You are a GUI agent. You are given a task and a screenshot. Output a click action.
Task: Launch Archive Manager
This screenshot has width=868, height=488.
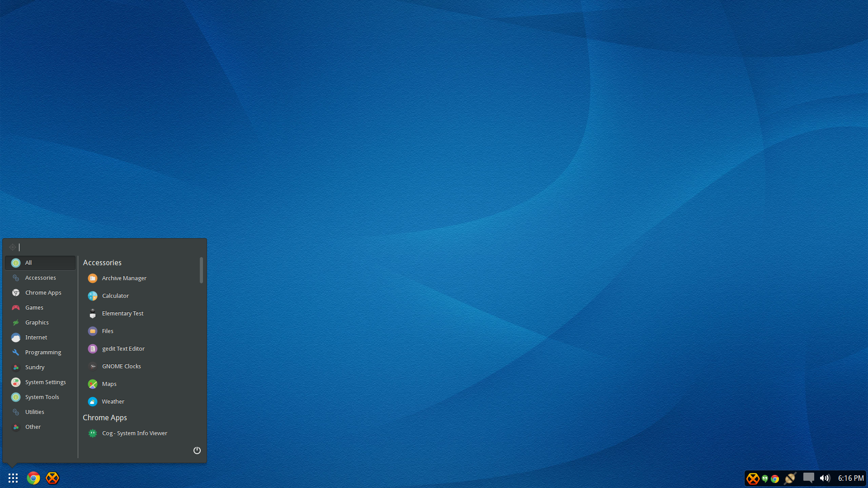pyautogui.click(x=140, y=278)
